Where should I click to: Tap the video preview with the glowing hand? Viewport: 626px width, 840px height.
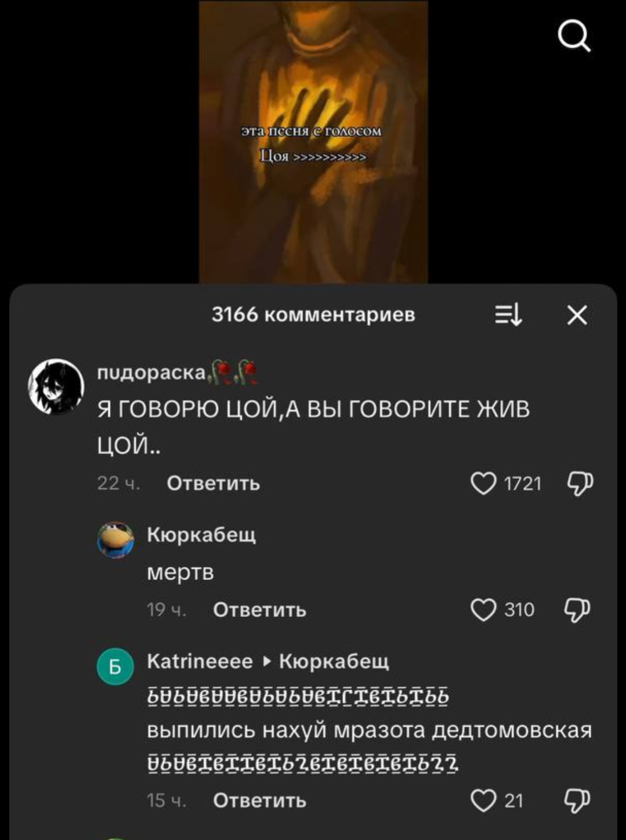pyautogui.click(x=313, y=142)
